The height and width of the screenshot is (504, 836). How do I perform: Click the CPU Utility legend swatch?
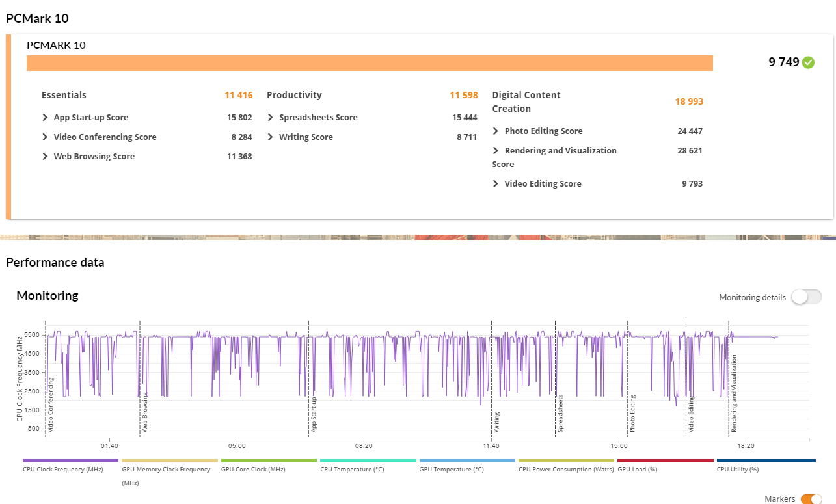pos(766,460)
